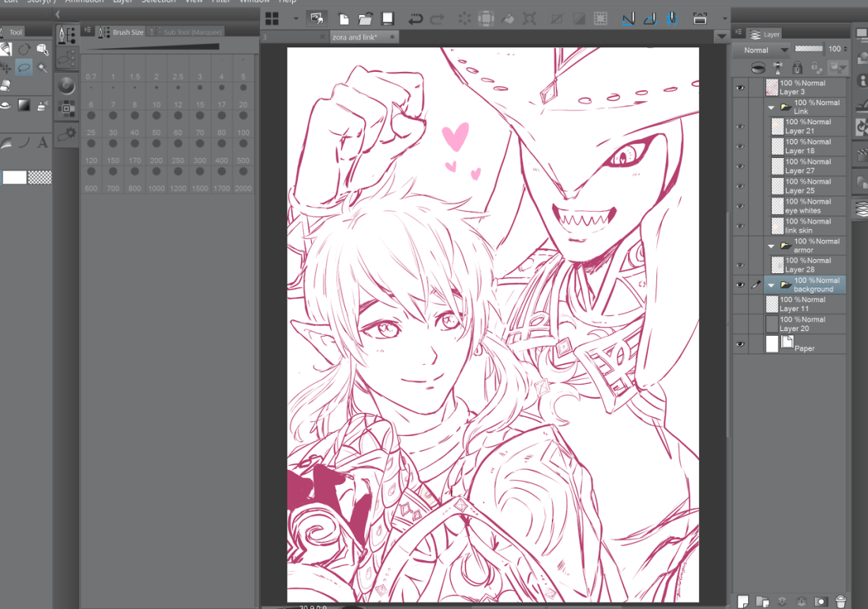This screenshot has height=609, width=868.
Task: Toggle visibility of the link skin layer
Action: pyautogui.click(x=740, y=226)
